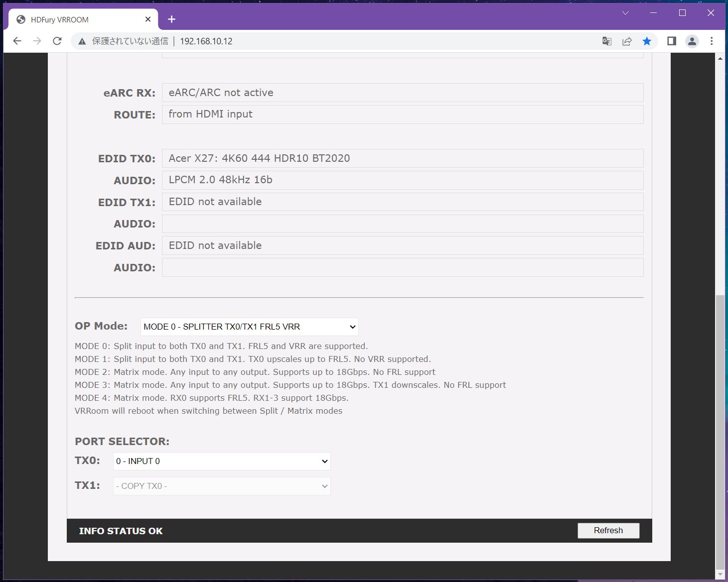The height and width of the screenshot is (582, 728).
Task: Click the 'eARC RX:' label
Action: (x=130, y=93)
